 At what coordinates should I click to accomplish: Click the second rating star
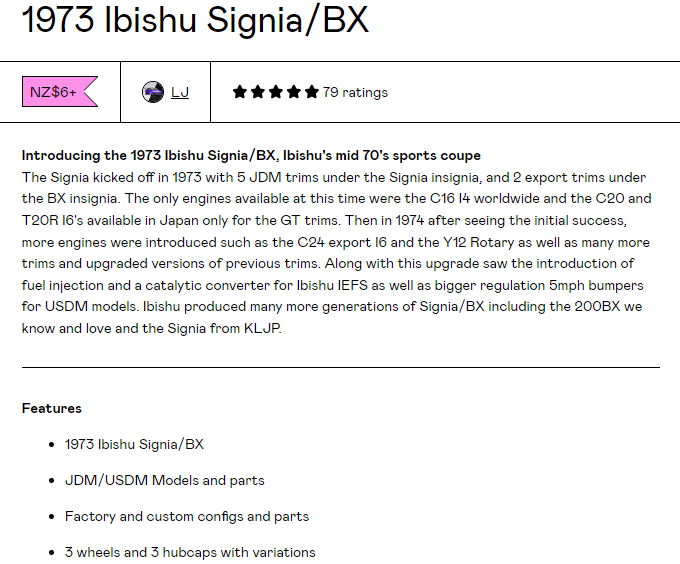coord(258,92)
